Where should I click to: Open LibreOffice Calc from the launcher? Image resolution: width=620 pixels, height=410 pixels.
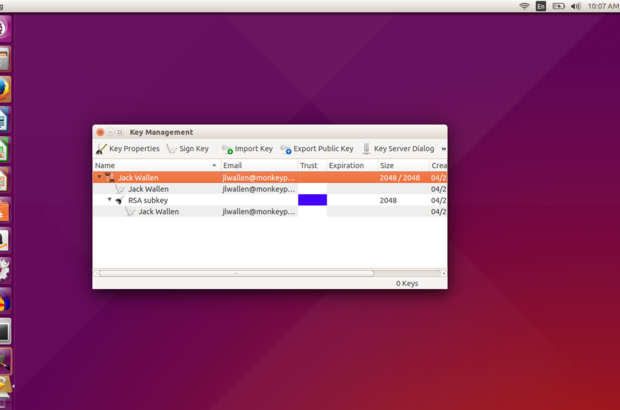[4, 150]
